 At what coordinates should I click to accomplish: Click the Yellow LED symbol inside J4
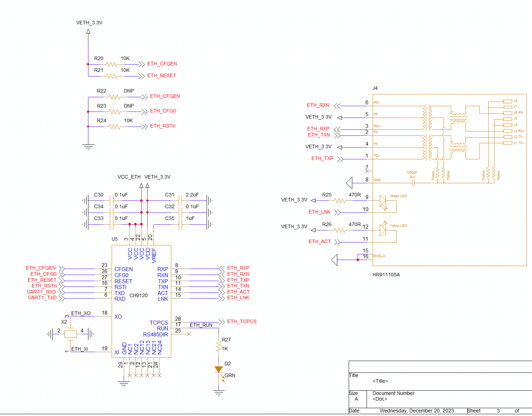(383, 229)
